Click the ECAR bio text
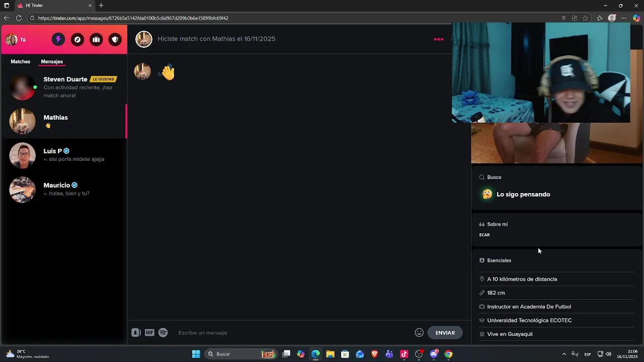This screenshot has height=362, width=644. coord(485,235)
